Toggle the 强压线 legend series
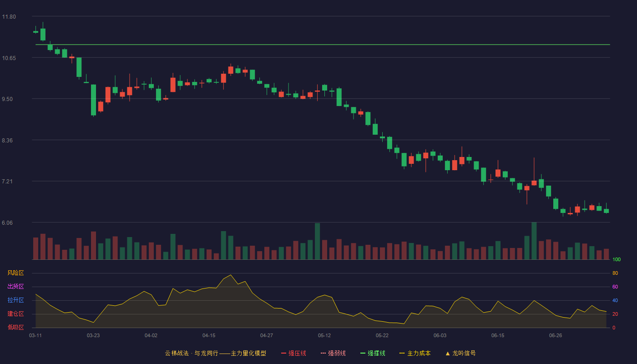 [293, 353]
